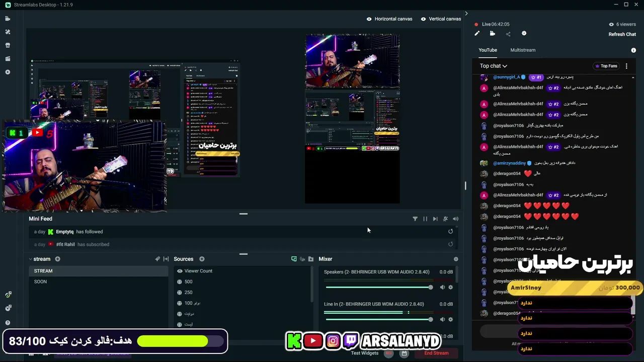Viewport: 644px width, 362px height.
Task: Select the 500 source
Action: click(x=243, y=282)
